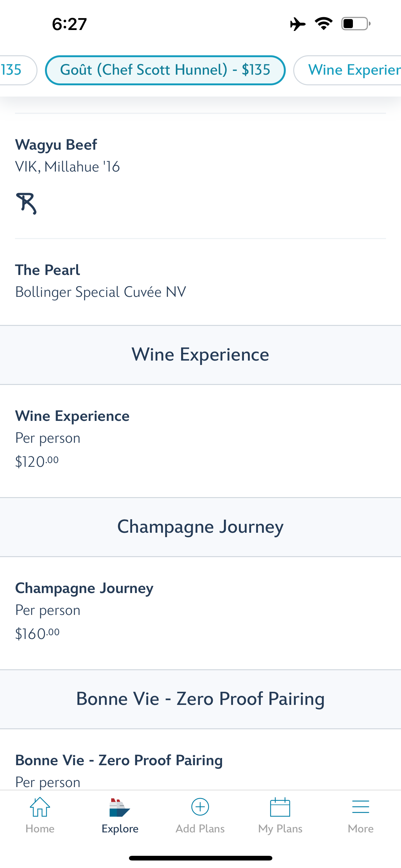Viewport: 401px width, 868px height.
Task: Open the Explore ship icon
Action: pos(120,807)
